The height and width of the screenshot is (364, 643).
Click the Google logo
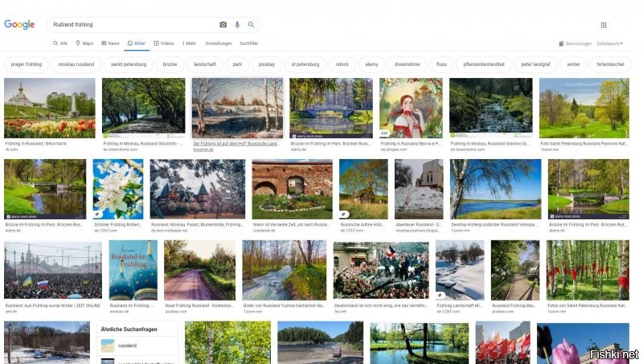tap(19, 25)
